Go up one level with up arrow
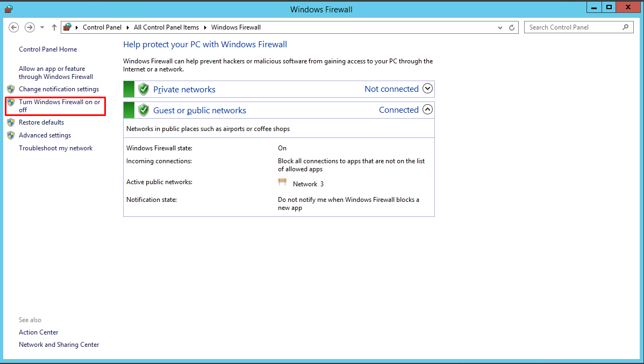Image resolution: width=644 pixels, height=364 pixels. tap(54, 27)
